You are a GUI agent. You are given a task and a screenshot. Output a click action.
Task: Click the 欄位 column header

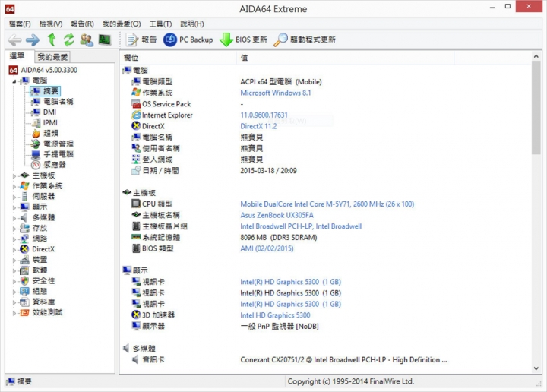[x=179, y=58]
